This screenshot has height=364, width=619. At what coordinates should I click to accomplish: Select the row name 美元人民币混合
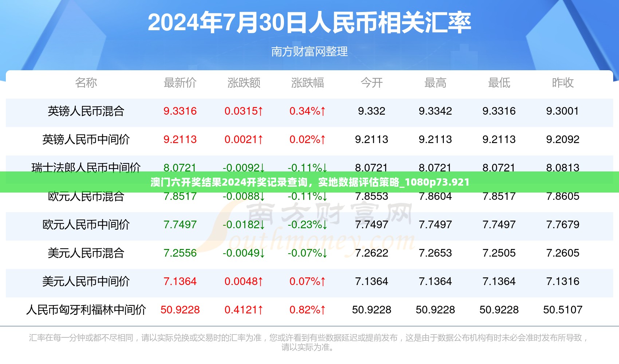(86, 253)
